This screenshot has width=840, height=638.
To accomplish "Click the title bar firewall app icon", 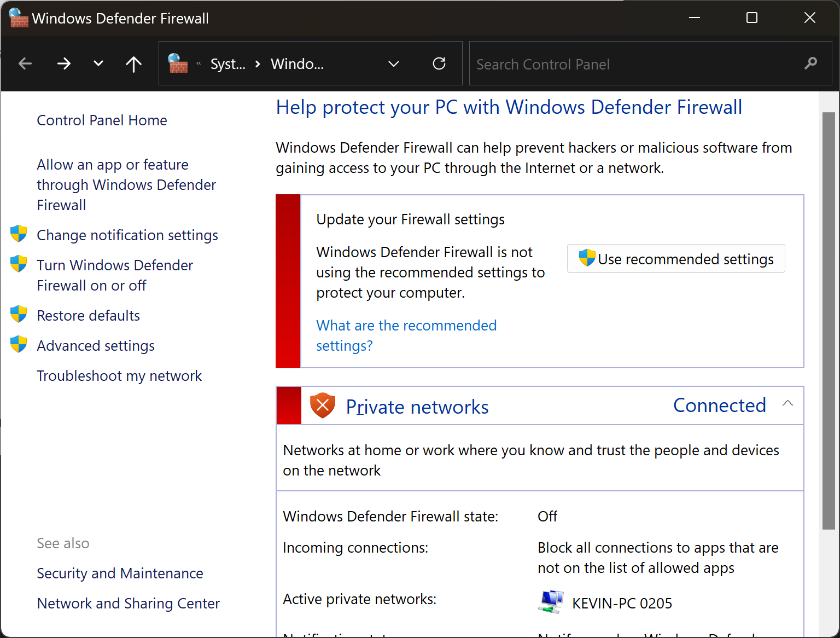I will (x=18, y=18).
